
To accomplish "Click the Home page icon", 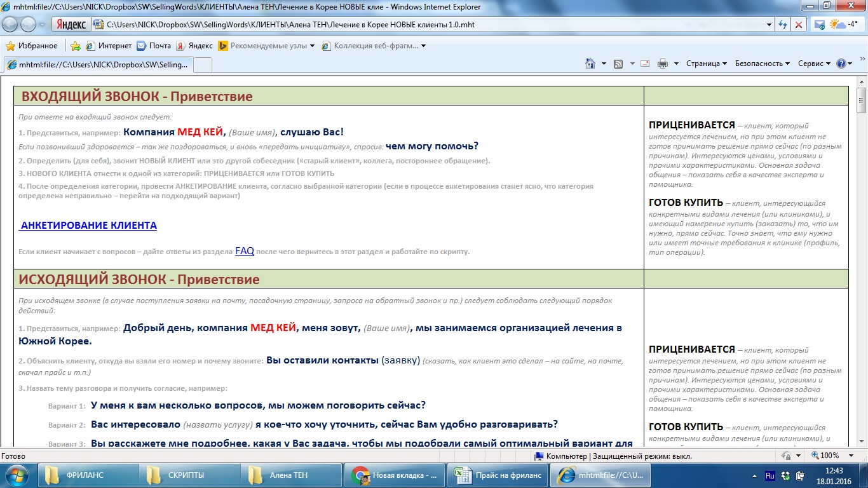I will (590, 64).
